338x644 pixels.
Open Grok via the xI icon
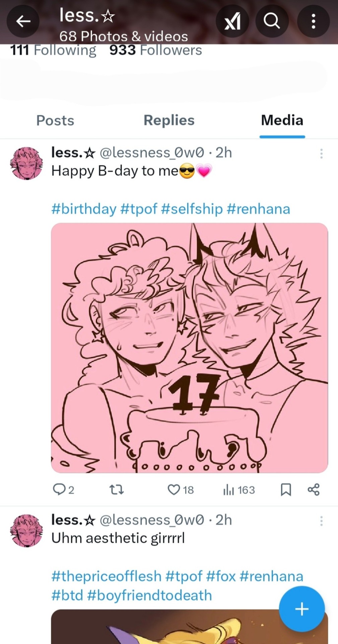point(232,21)
